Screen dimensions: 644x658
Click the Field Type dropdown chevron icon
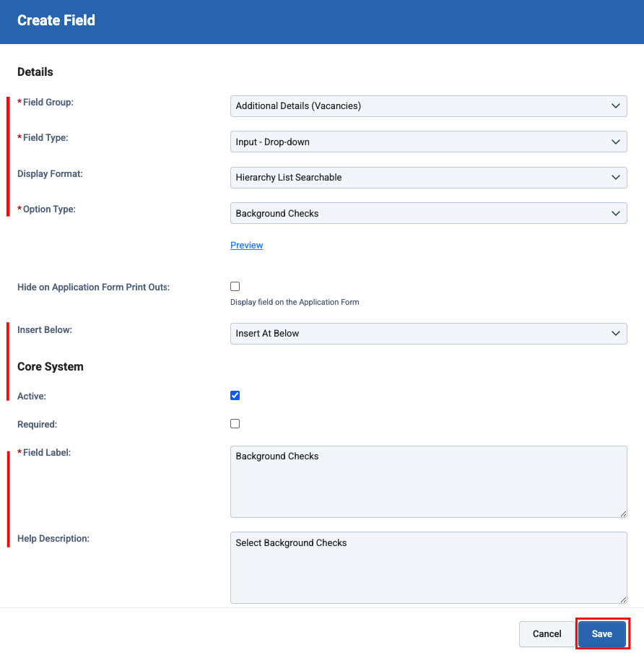[617, 142]
